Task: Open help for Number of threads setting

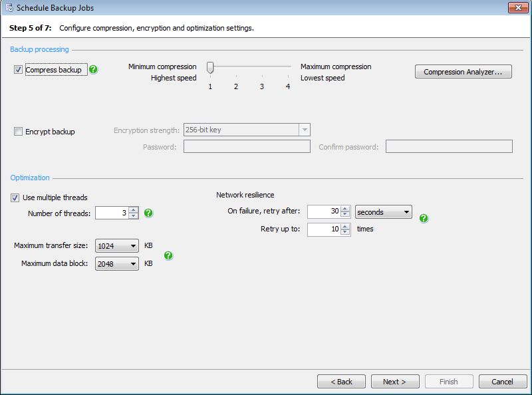Action: (148, 213)
